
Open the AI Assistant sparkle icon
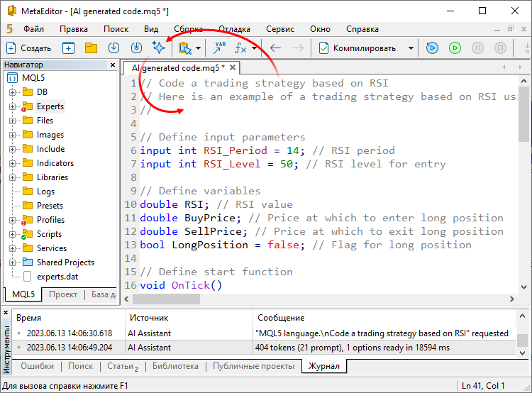[158, 48]
